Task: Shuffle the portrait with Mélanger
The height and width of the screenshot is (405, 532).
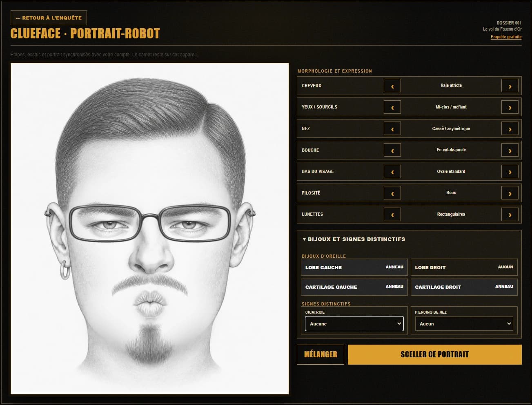Action: click(321, 354)
